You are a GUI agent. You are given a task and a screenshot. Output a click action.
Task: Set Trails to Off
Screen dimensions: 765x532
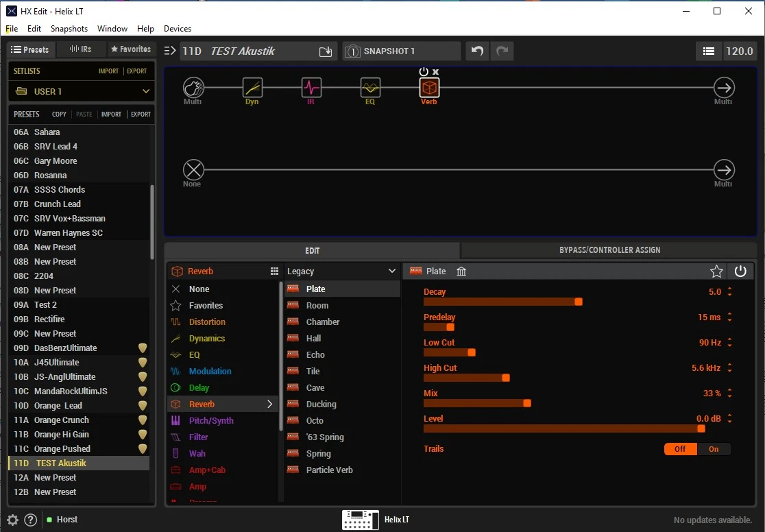[x=680, y=449]
